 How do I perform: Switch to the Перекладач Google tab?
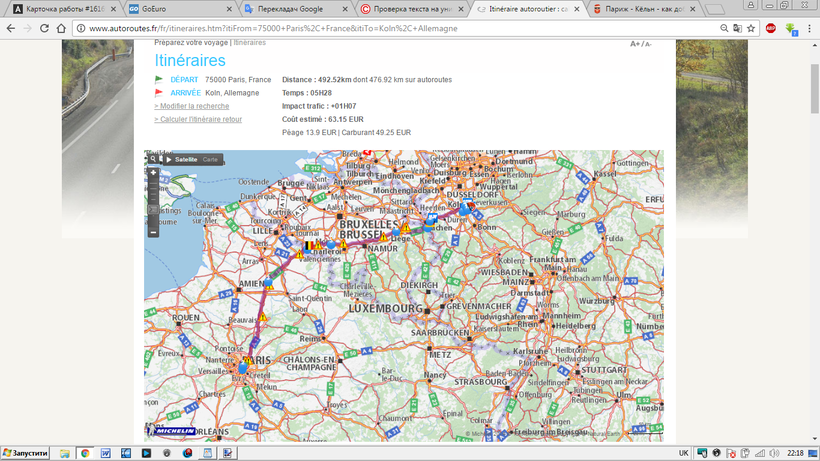click(x=290, y=8)
